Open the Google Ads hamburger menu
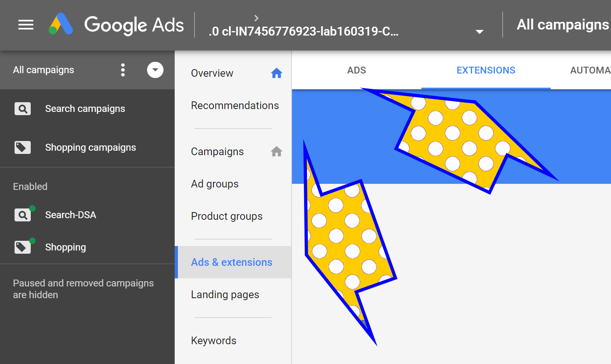This screenshot has width=611, height=364. [25, 25]
